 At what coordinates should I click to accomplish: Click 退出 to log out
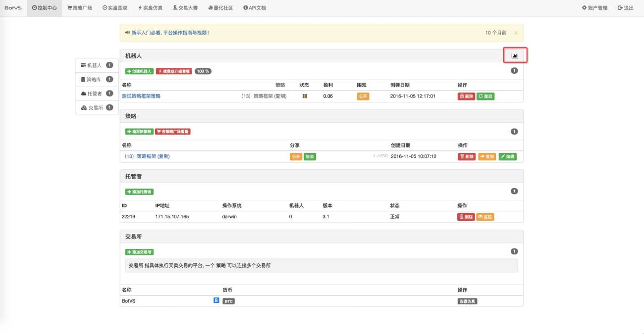point(626,8)
